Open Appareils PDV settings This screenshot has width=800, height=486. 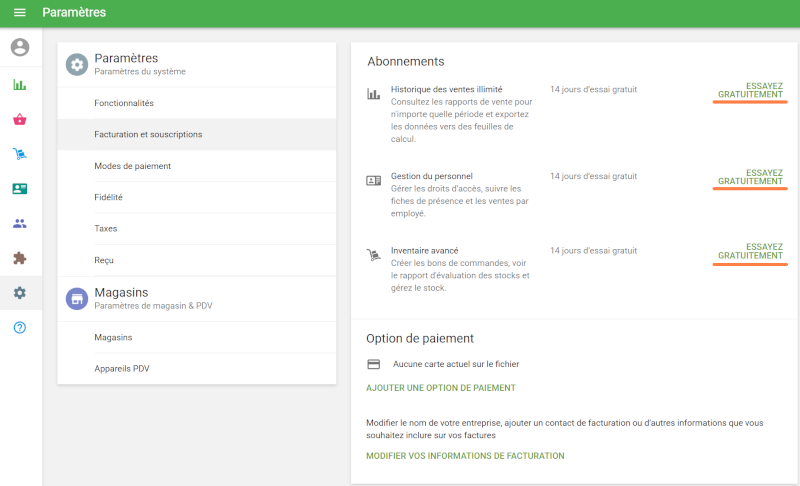coord(122,369)
